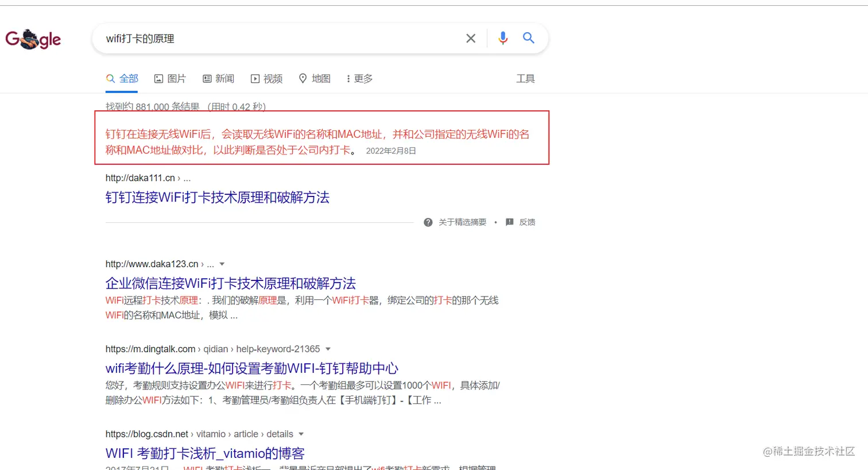Screen dimensions: 868x470
Task: Select the 全部 tab
Action: pos(122,79)
